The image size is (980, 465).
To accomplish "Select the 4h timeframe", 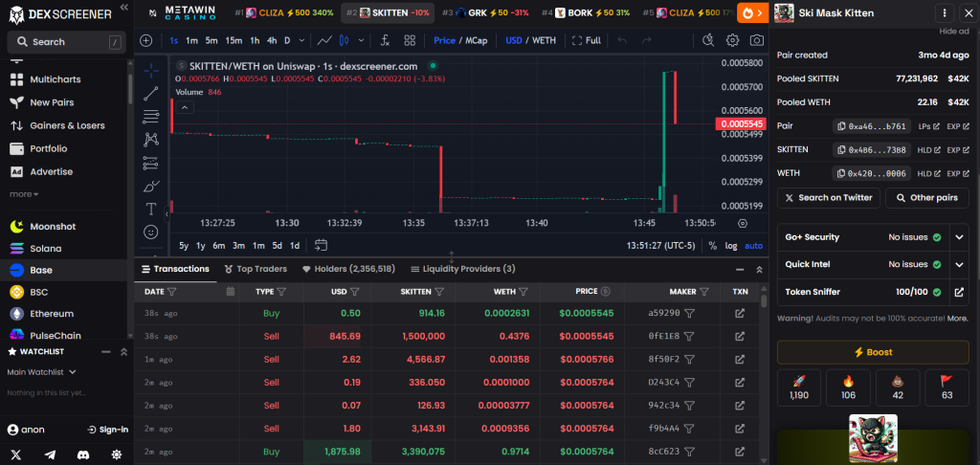I will [x=272, y=40].
